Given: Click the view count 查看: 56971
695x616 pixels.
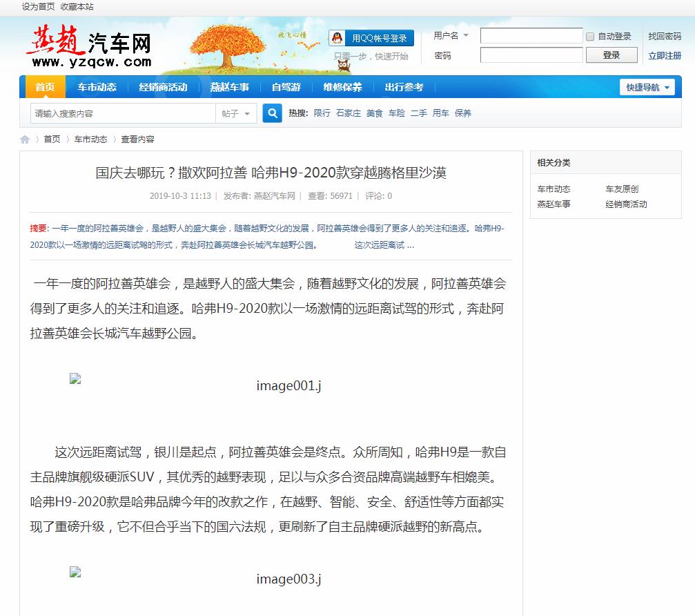Looking at the screenshot, I should tap(330, 196).
